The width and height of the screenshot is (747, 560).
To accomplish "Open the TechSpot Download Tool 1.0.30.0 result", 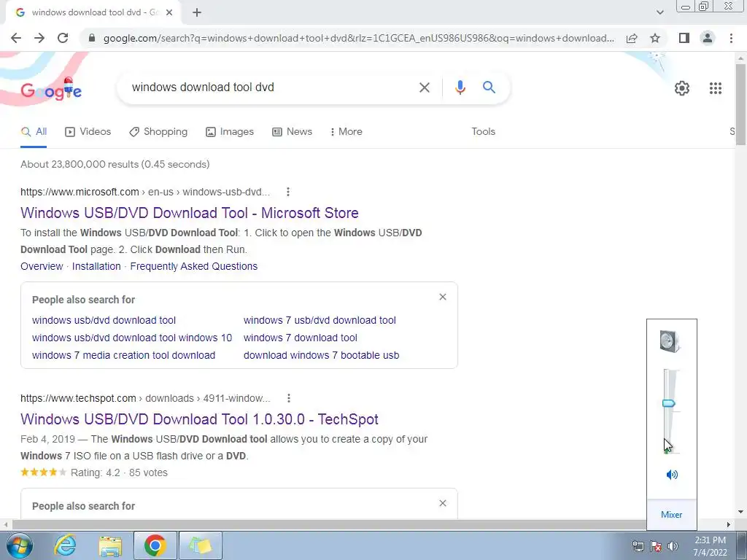I will [199, 419].
